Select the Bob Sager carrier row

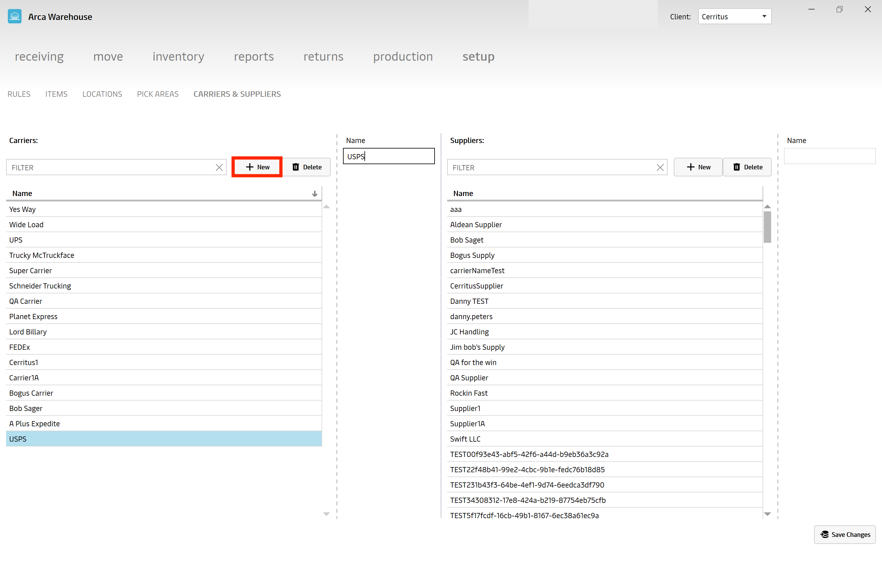click(164, 408)
